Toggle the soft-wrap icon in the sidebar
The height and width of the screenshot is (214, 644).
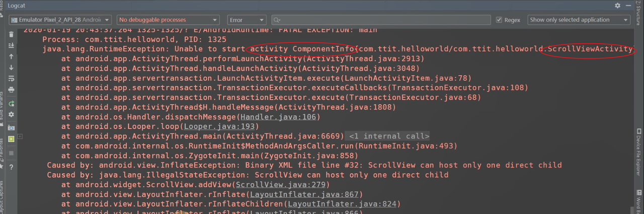[x=11, y=79]
